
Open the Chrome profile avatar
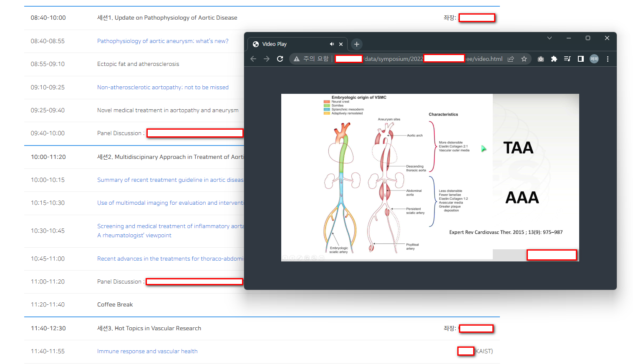(594, 59)
